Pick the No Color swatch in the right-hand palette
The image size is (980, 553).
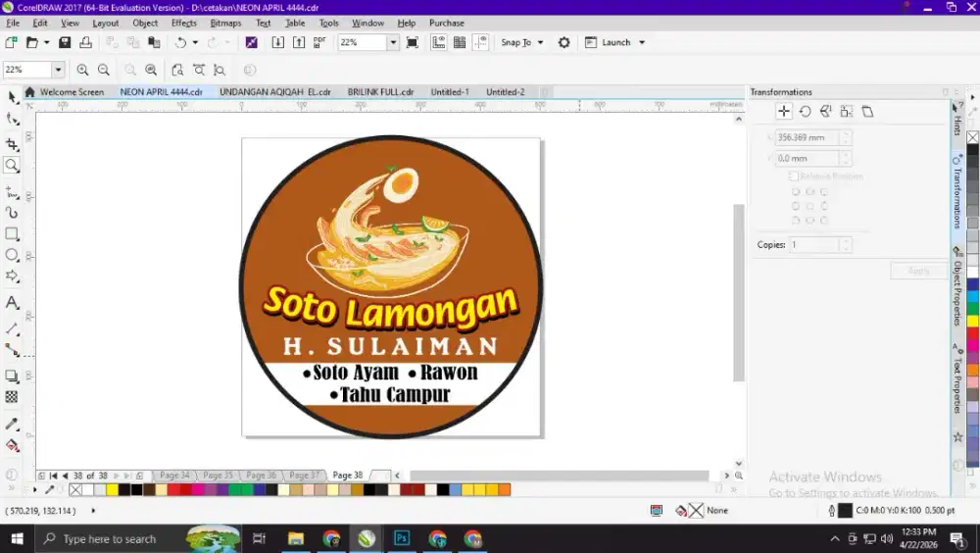(x=972, y=137)
